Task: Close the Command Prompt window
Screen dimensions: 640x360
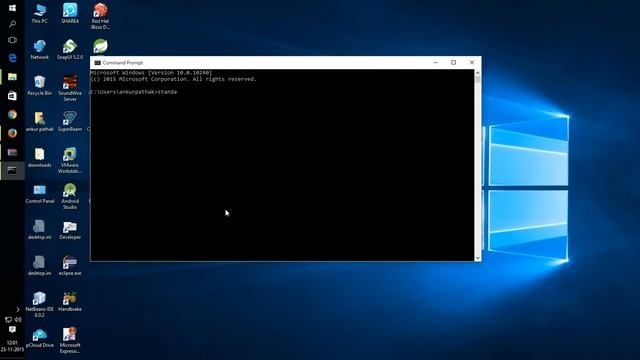Action: [x=472, y=62]
